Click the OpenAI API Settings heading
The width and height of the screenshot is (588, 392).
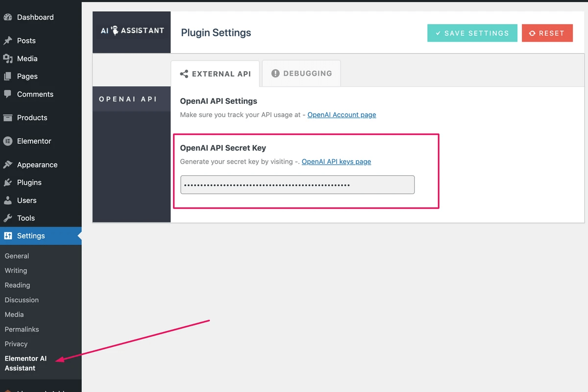coord(219,101)
